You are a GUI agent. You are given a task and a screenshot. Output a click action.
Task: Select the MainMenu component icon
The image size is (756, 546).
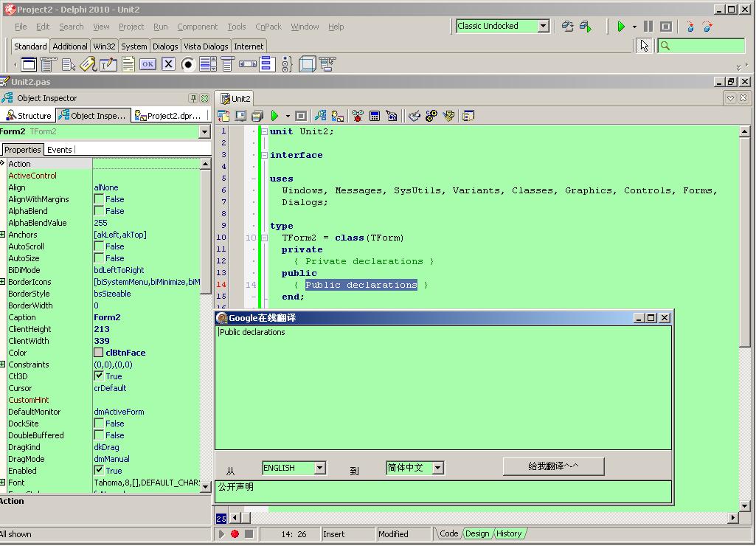(47, 64)
